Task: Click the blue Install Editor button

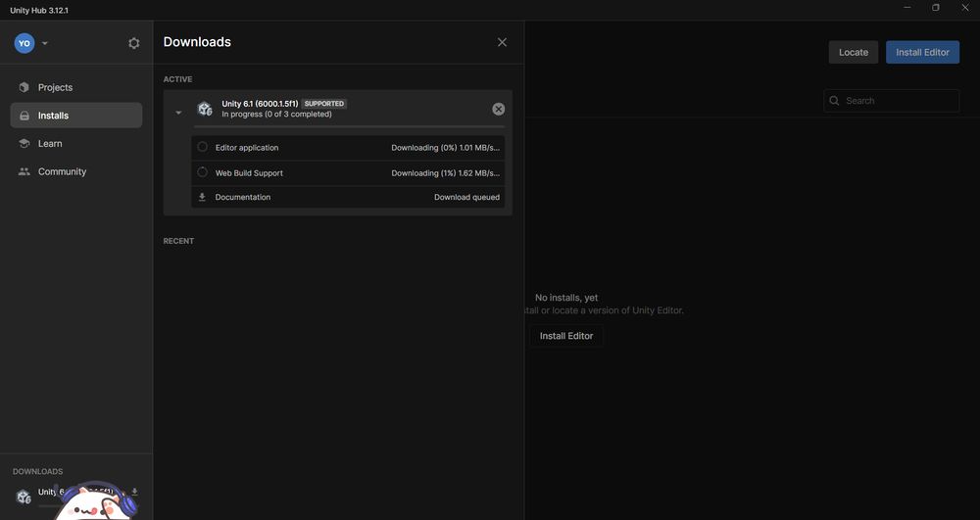Action: [x=922, y=53]
